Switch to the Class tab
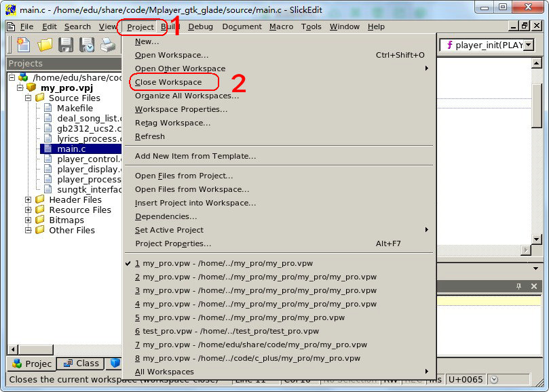The width and height of the screenshot is (549, 392). coord(81,364)
